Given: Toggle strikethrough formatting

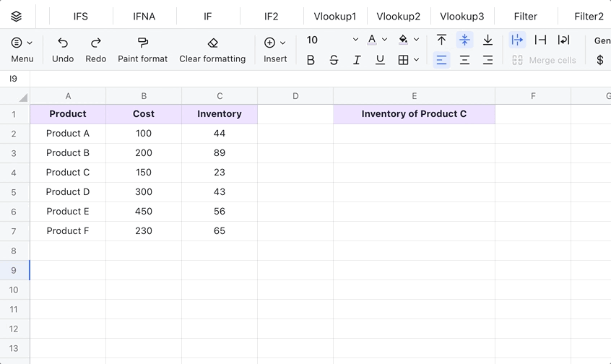Looking at the screenshot, I should [x=334, y=61].
